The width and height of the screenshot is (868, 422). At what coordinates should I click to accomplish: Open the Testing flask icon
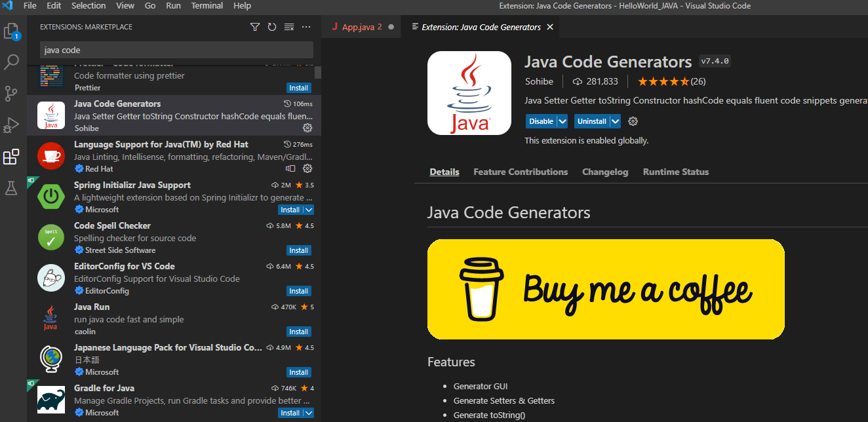[x=12, y=188]
